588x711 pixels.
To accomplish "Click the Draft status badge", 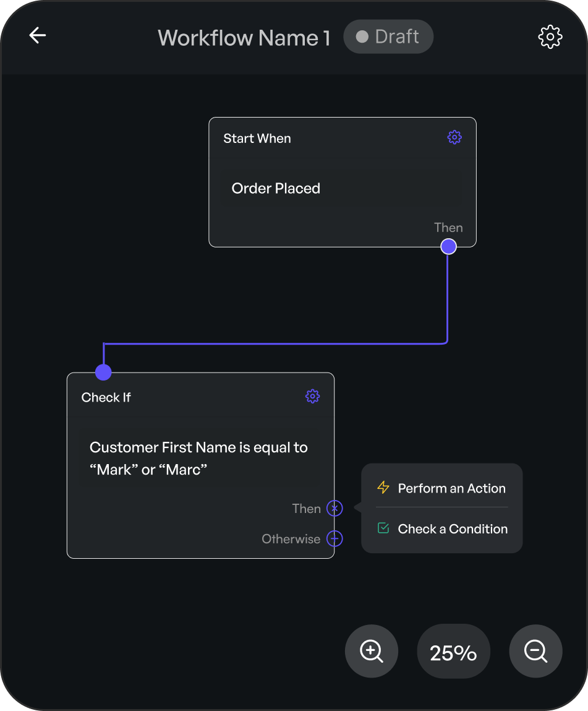I will [388, 37].
